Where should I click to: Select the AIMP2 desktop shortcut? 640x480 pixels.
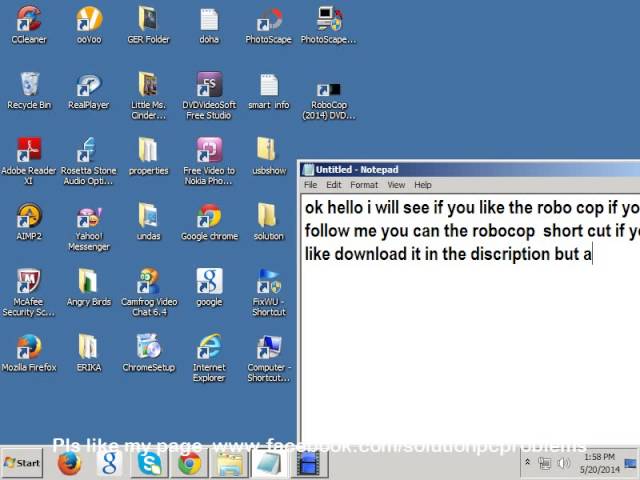[x=29, y=222]
